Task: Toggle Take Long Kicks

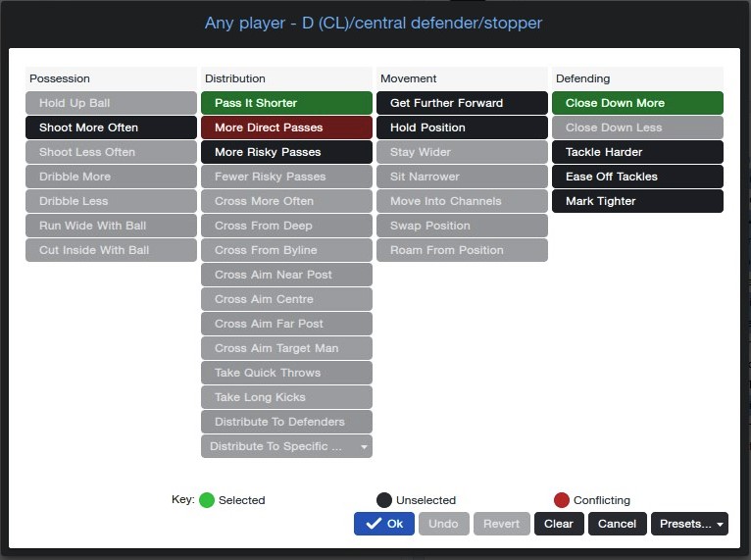Action: (x=286, y=397)
